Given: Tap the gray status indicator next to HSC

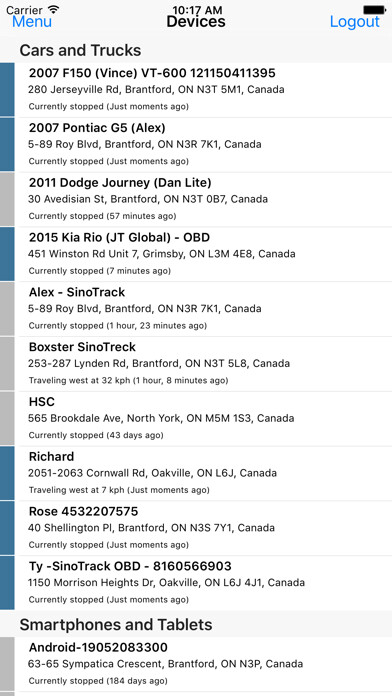Looking at the screenshot, I should coord(7,419).
